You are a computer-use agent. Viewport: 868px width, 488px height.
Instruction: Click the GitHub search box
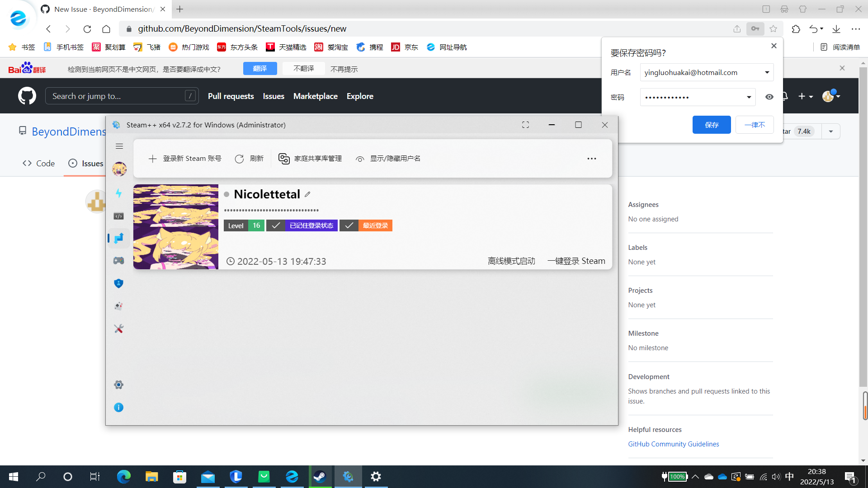(x=122, y=96)
